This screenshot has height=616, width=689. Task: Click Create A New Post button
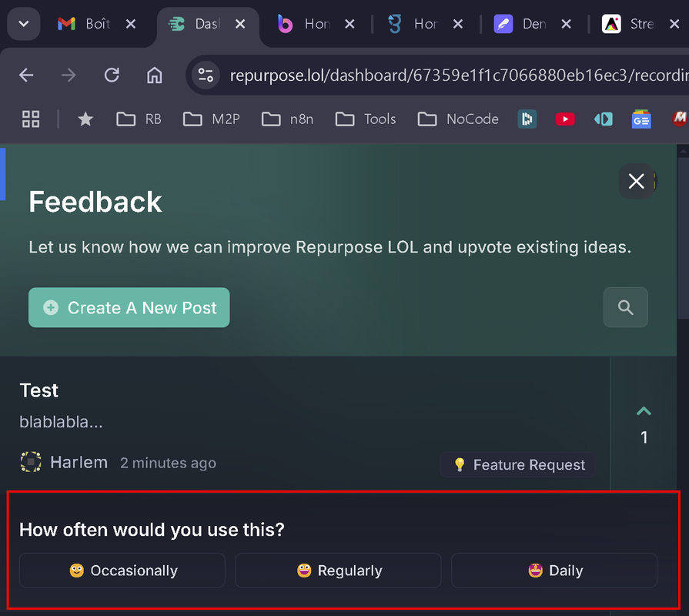pyautogui.click(x=129, y=307)
